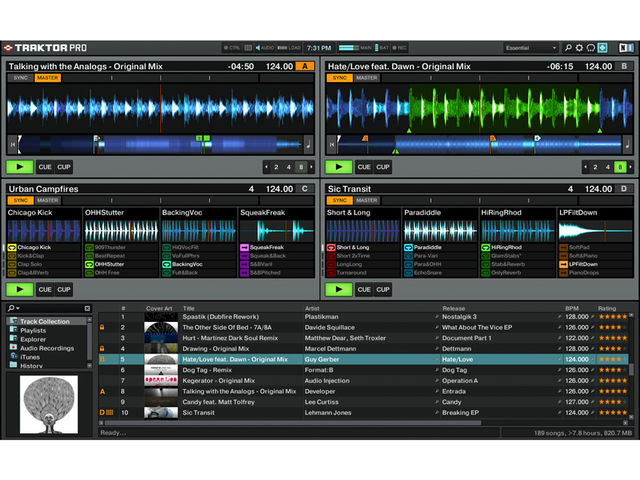Click LPFiltDown sample cell icon
The height and width of the screenshot is (480, 640).
563,264
